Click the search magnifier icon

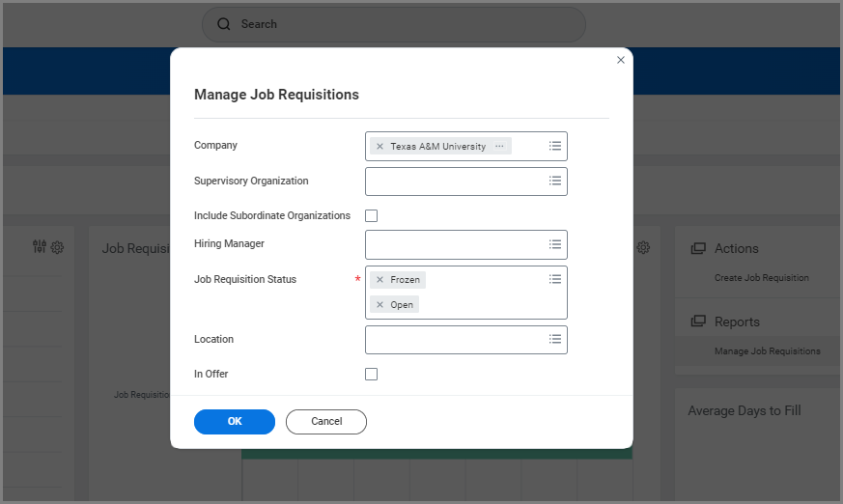pos(224,24)
